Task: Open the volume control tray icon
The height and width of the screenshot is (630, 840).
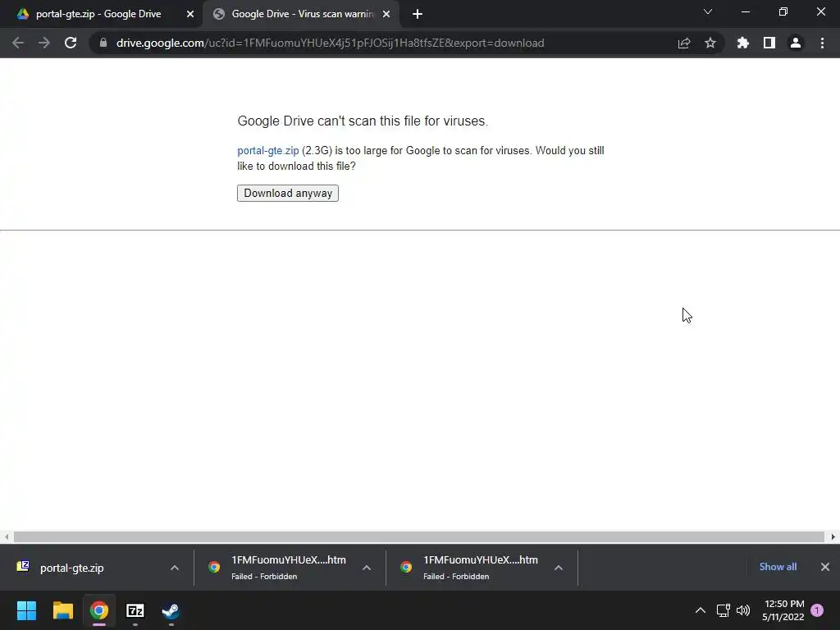Action: 743,610
